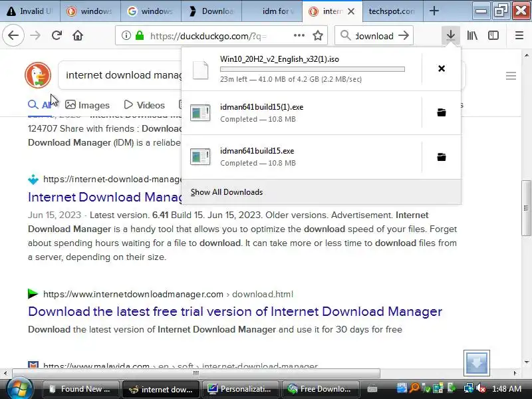
Task: Open the Firefox hamburger menu
Action: pyautogui.click(x=519, y=35)
